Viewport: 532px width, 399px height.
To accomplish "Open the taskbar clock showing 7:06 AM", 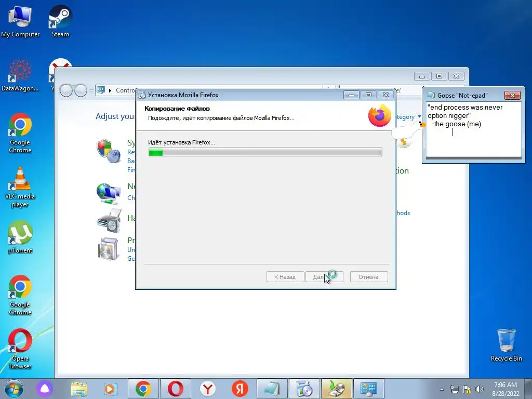I will click(506, 389).
